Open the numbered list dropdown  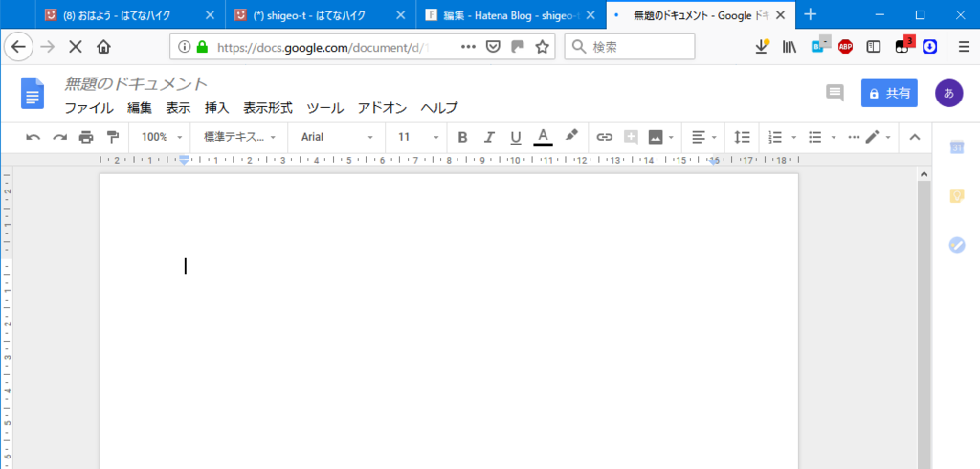click(x=782, y=137)
